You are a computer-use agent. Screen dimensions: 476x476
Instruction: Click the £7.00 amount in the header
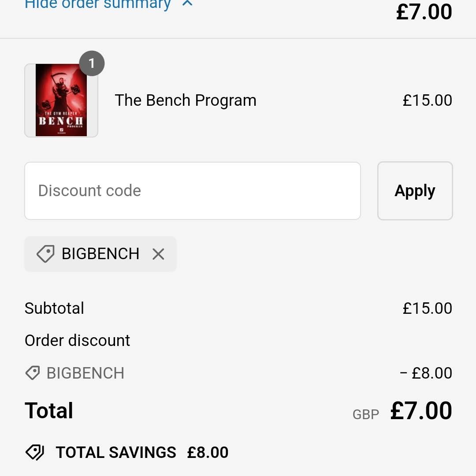pyautogui.click(x=424, y=12)
